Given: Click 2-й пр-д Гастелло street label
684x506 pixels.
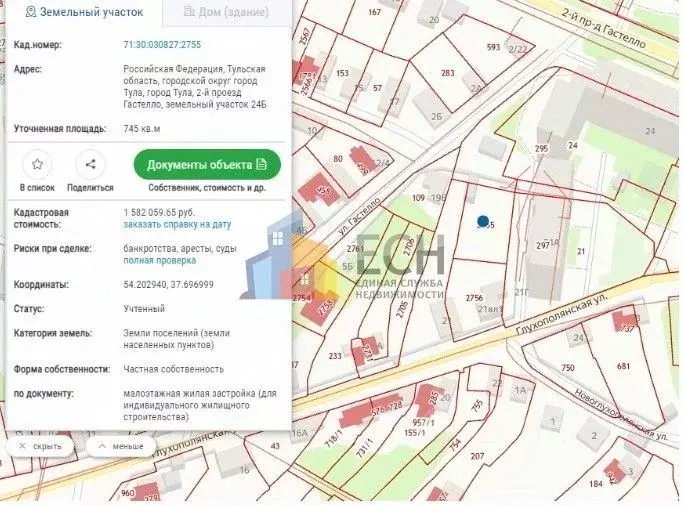Looking at the screenshot, I should point(603,28).
